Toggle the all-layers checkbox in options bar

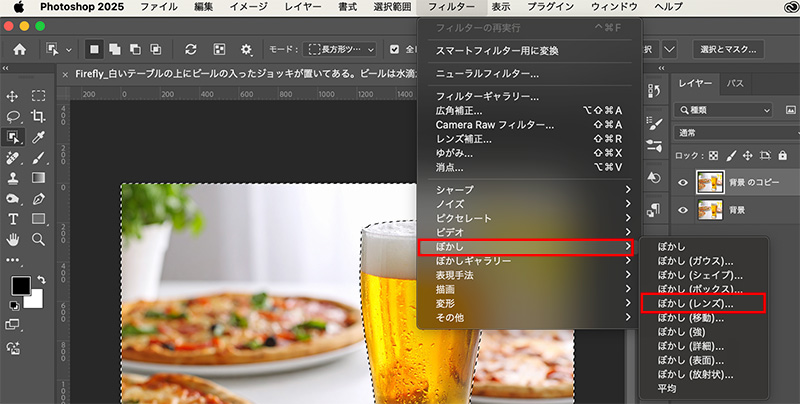pos(394,49)
